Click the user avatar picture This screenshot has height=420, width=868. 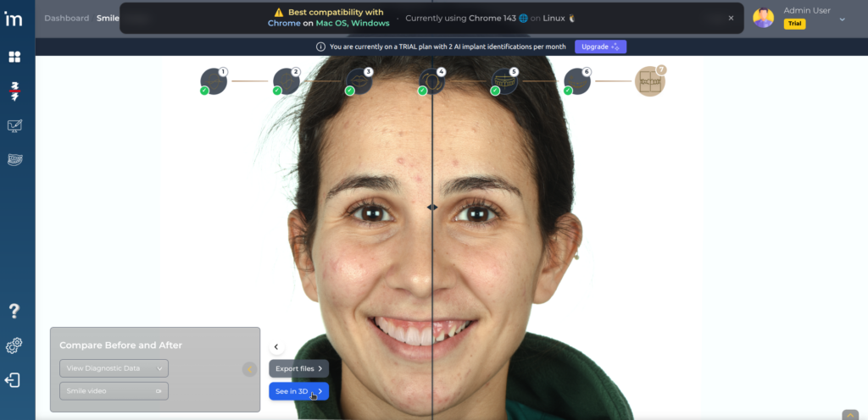point(763,18)
